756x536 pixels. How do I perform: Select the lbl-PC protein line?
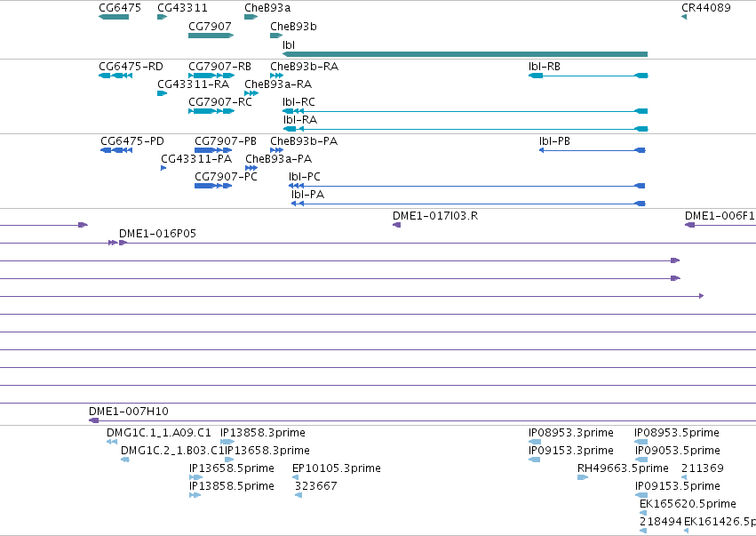466,186
